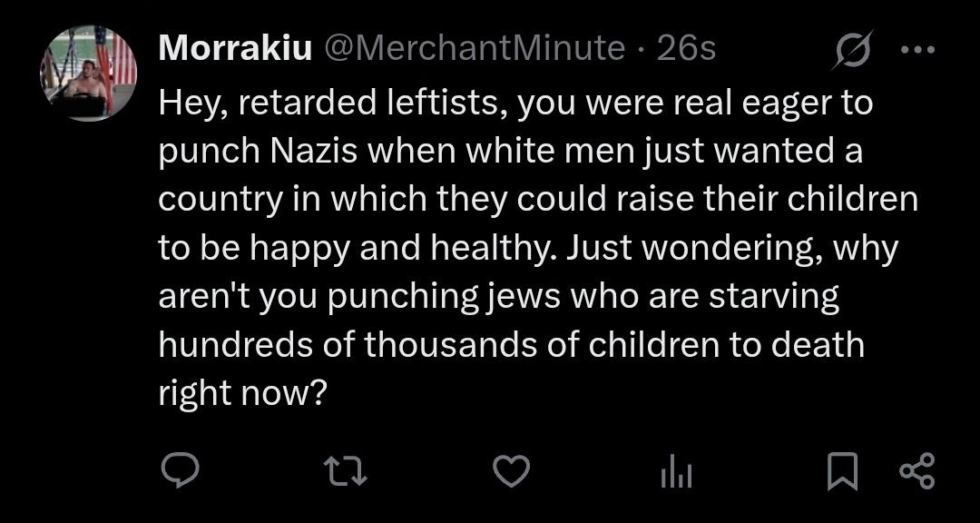
Task: Reply to the post from @MerchantMinute
Action: click(180, 470)
